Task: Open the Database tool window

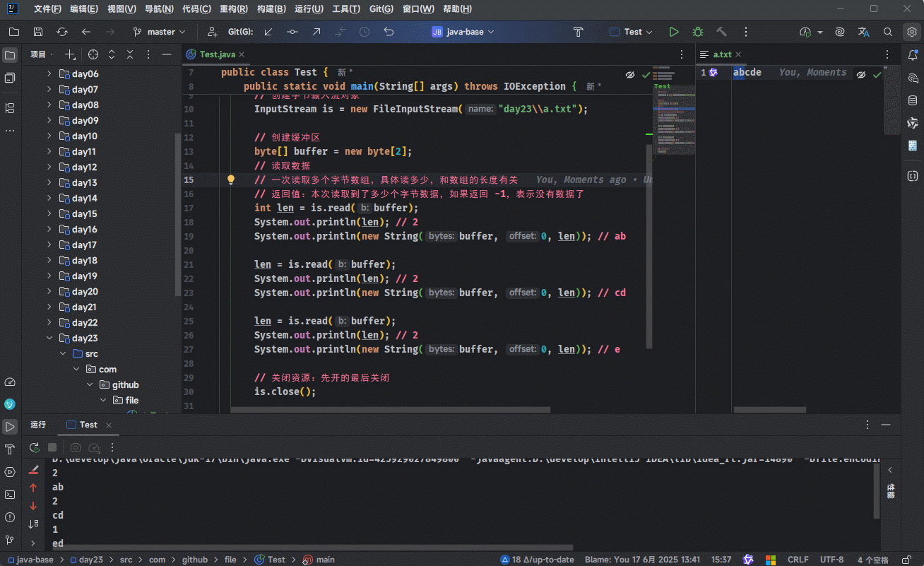Action: (913, 100)
